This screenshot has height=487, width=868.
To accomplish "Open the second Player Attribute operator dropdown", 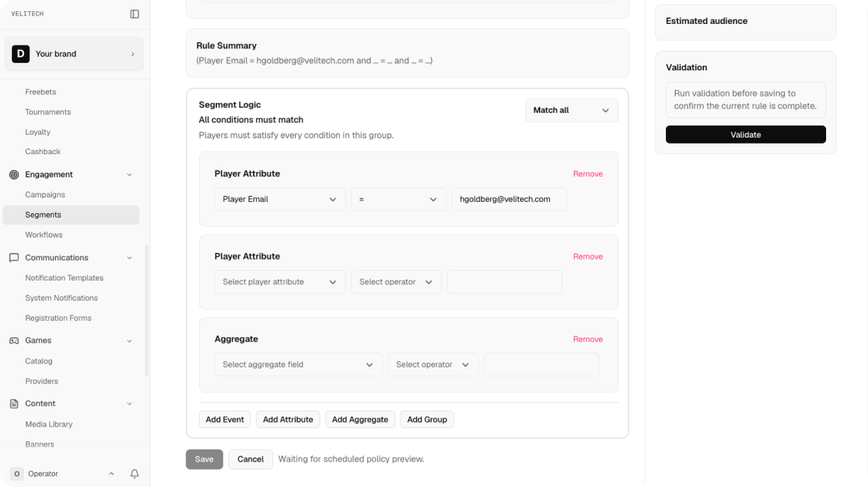I will tap(397, 282).
